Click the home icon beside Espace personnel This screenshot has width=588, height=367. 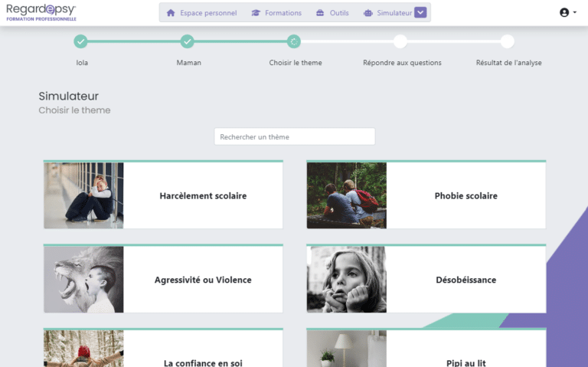[x=171, y=13]
